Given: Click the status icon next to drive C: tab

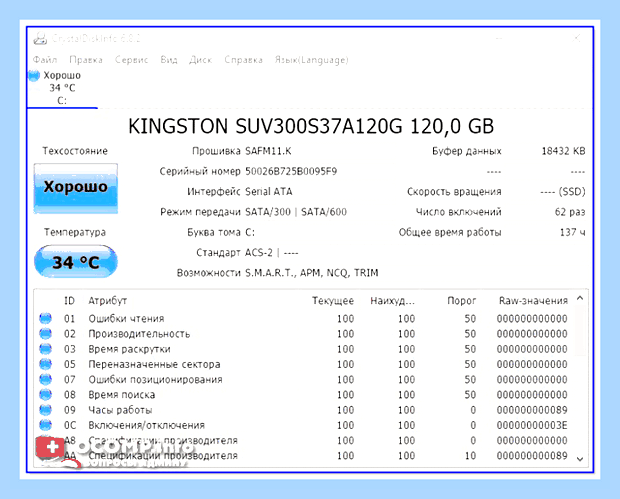Looking at the screenshot, I should point(34,75).
